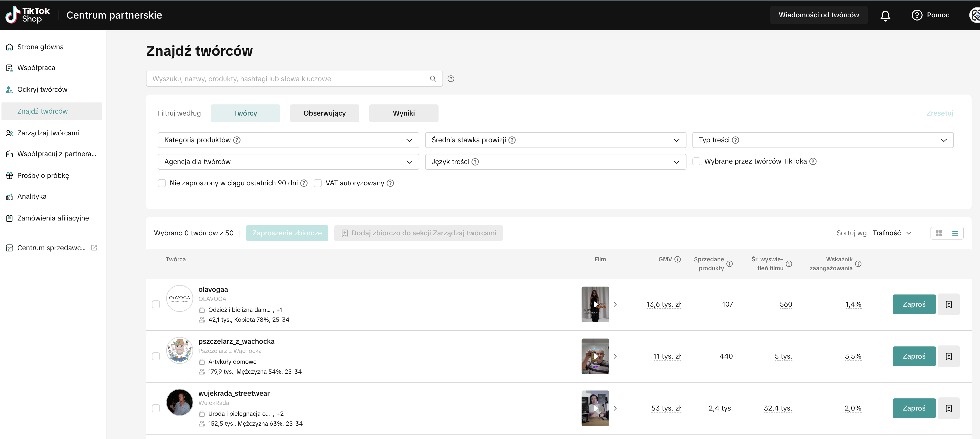
Task: Click Zresetuj filters link
Action: 940,113
